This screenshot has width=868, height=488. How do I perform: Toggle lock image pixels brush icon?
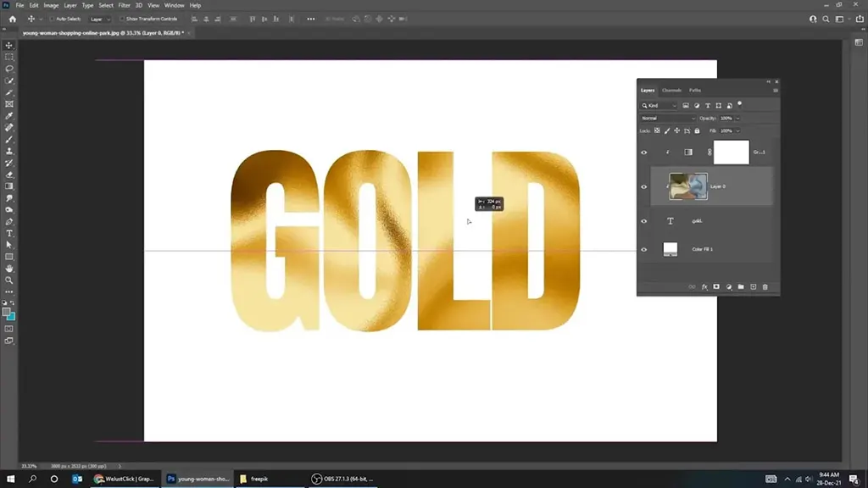tap(667, 131)
